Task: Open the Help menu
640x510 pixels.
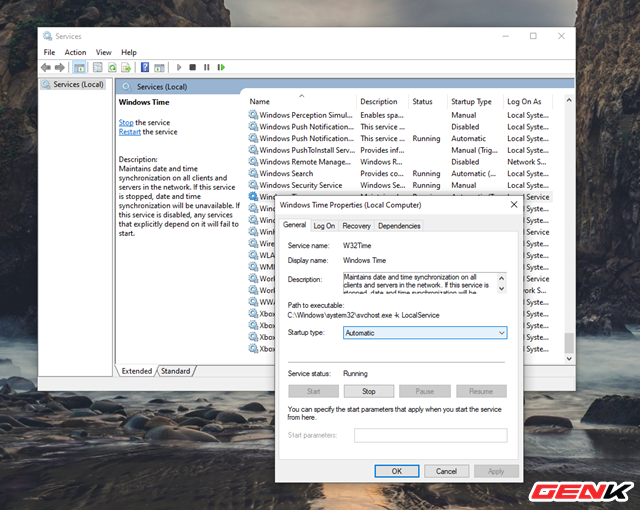Action: pos(129,52)
